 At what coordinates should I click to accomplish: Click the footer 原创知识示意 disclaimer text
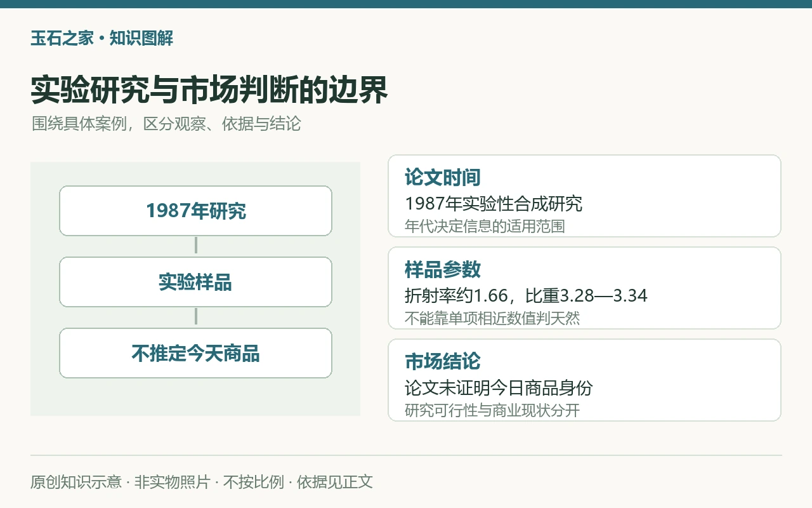tap(202, 482)
